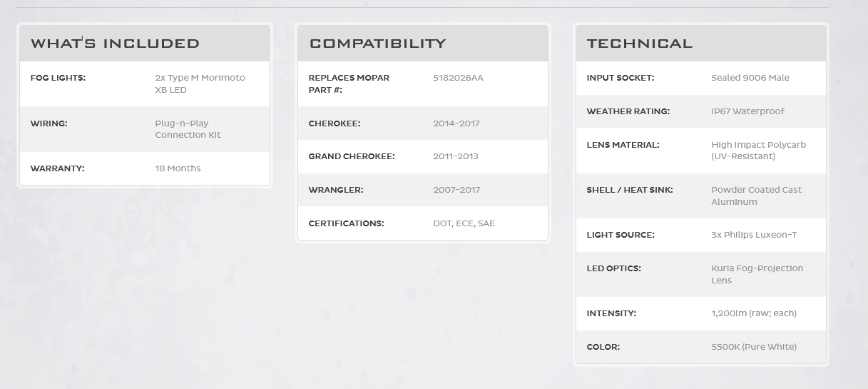Select the Fog Lights row label
868x389 pixels.
point(58,78)
